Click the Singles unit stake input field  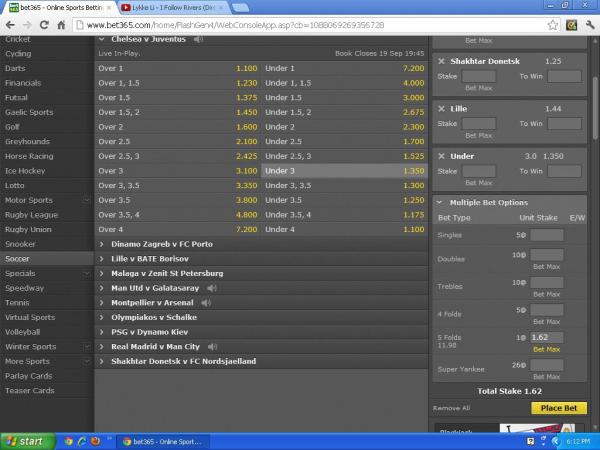pos(546,235)
